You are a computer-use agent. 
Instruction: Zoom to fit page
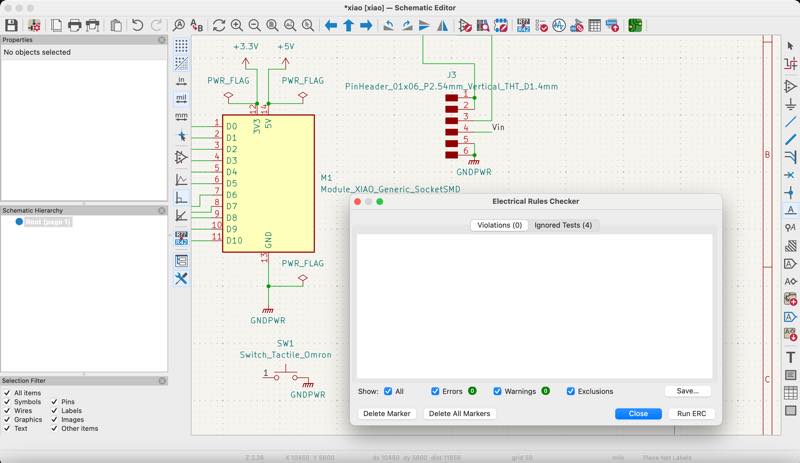272,25
